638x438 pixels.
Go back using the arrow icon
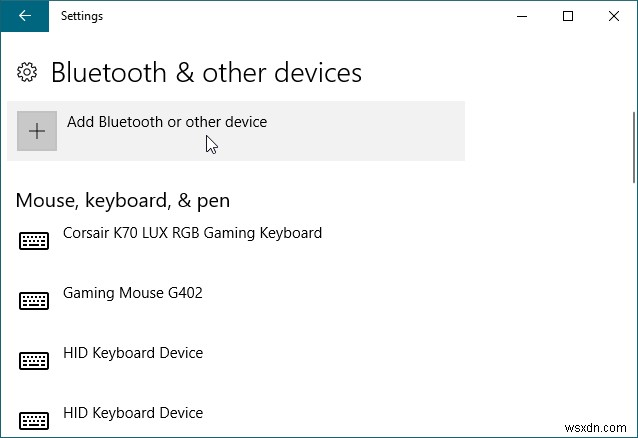point(24,15)
